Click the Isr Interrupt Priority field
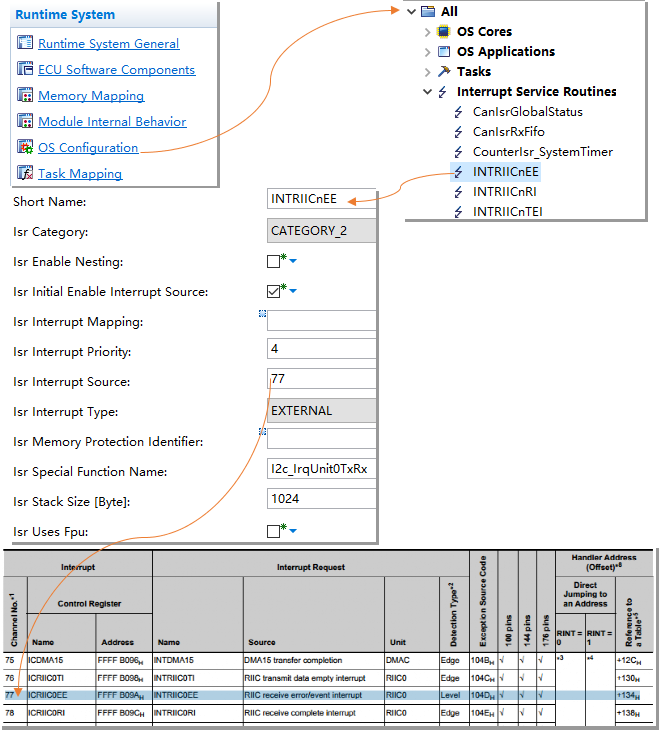This screenshot has height=731, width=659. tap(322, 352)
